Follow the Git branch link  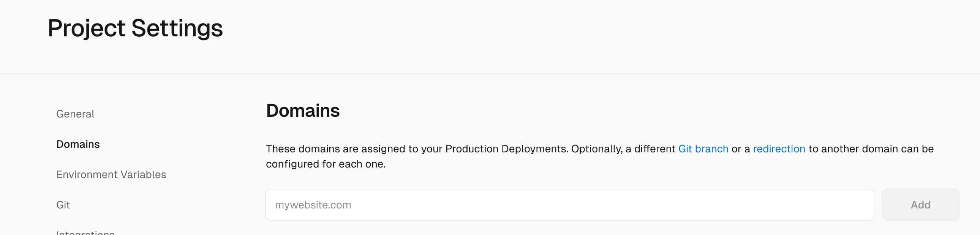[703, 149]
